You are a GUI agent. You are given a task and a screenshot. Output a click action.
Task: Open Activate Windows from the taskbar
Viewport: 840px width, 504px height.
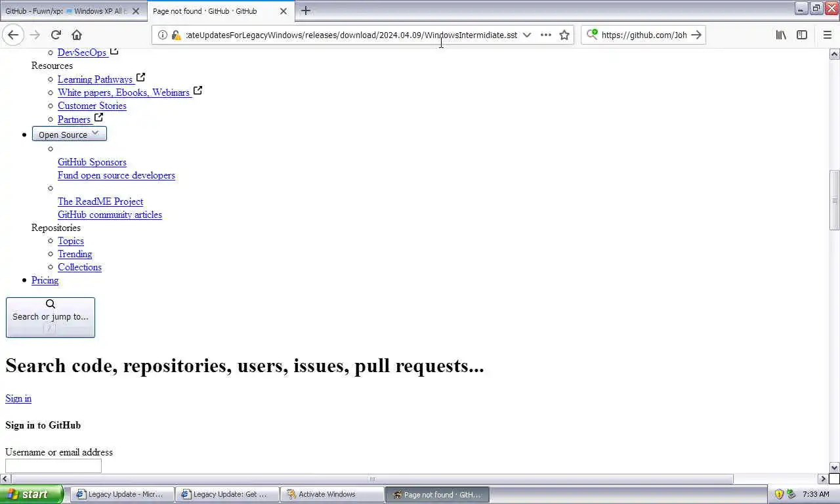pos(332,494)
